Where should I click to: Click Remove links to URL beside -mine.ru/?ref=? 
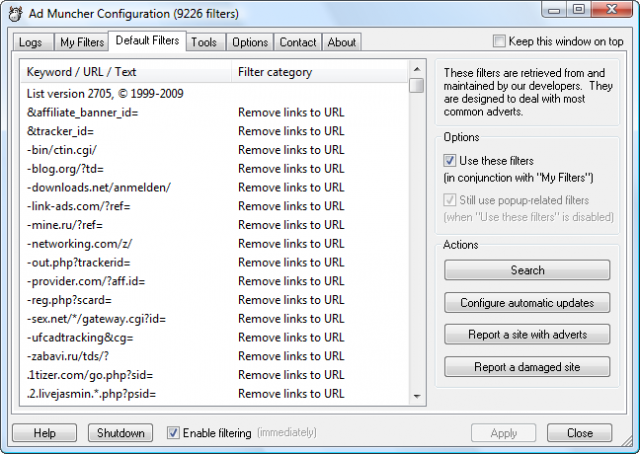(291, 225)
